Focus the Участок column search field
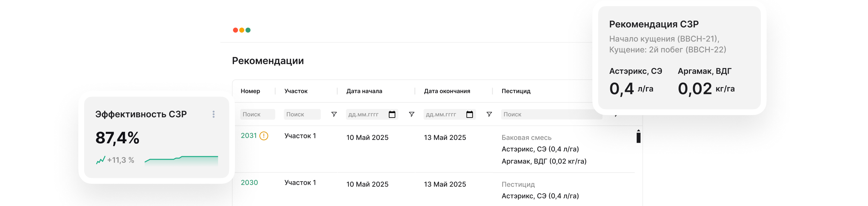This screenshot has width=868, height=206. (x=301, y=115)
